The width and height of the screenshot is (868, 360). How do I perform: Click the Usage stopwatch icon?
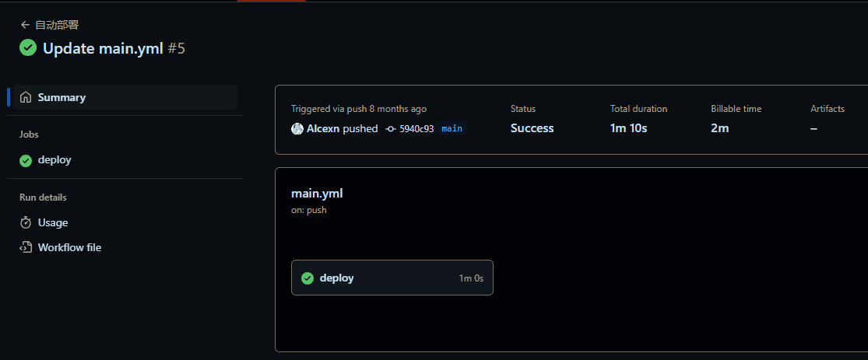(x=26, y=223)
